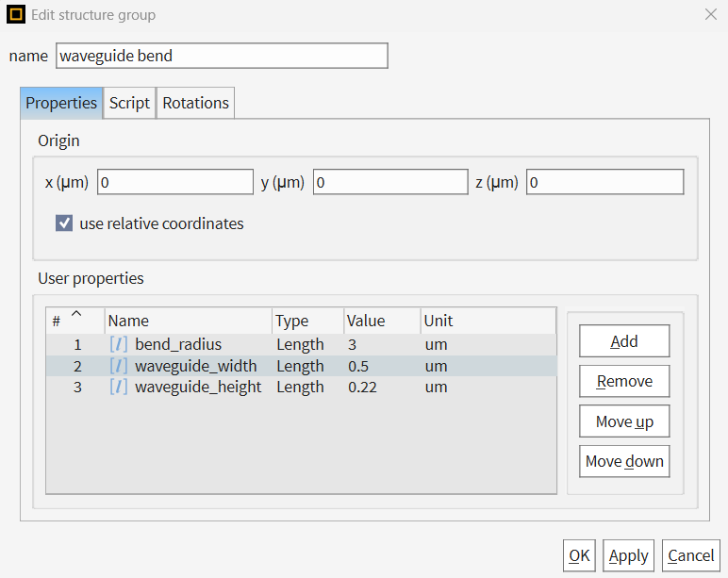Toggle the use relative coordinates checkbox
Viewport: 728px width, 578px height.
[x=64, y=223]
